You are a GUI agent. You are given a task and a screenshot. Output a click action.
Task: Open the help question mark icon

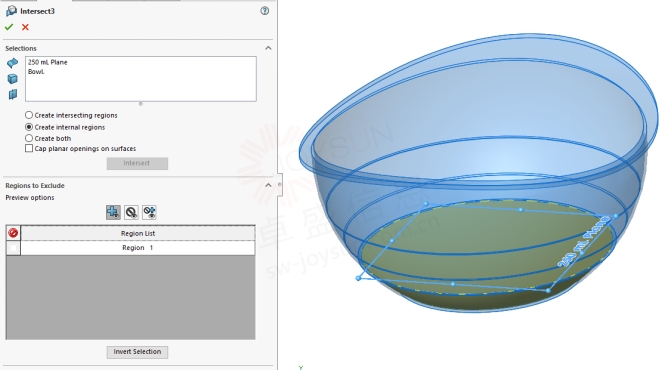point(265,11)
